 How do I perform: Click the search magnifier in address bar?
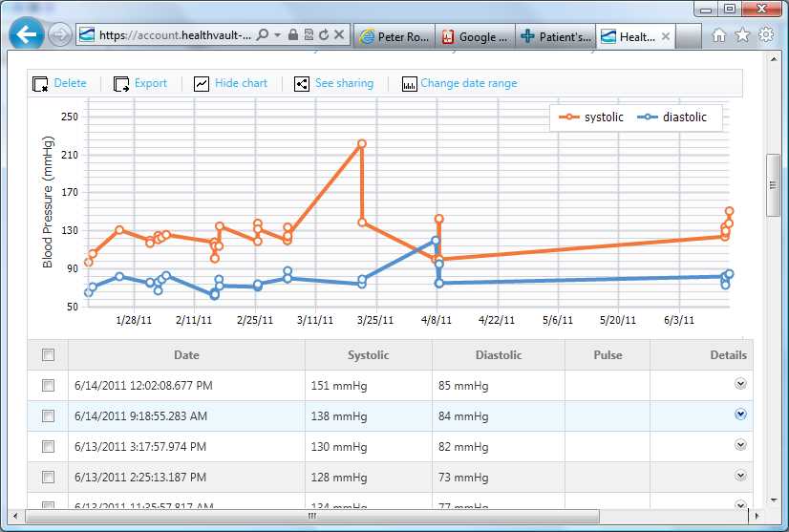[262, 34]
